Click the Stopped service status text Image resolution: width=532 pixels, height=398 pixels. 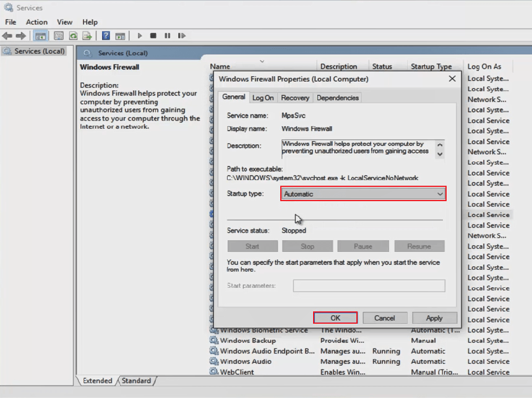(x=294, y=230)
